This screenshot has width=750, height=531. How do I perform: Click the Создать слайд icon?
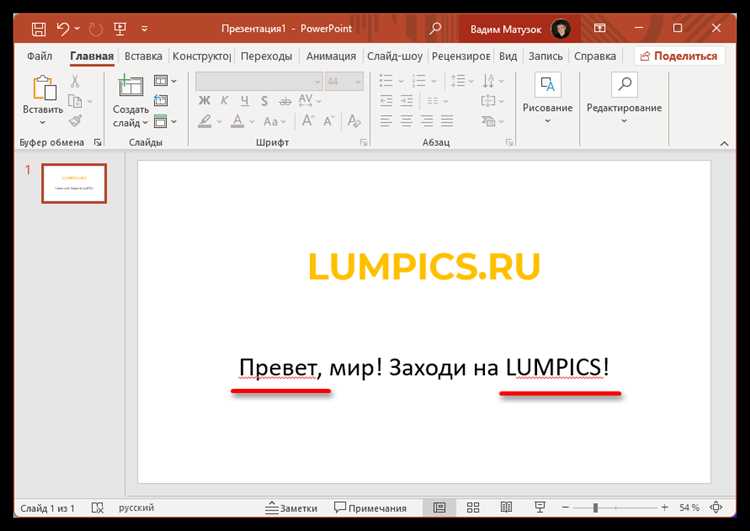130,87
